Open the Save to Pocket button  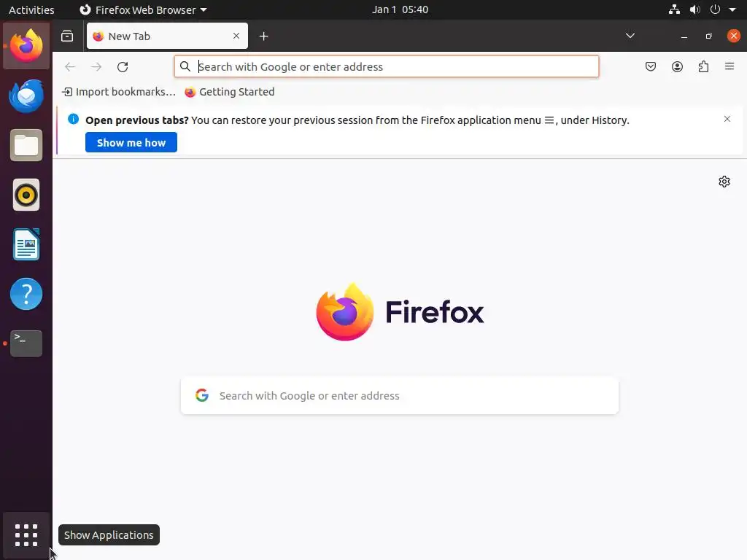650,66
